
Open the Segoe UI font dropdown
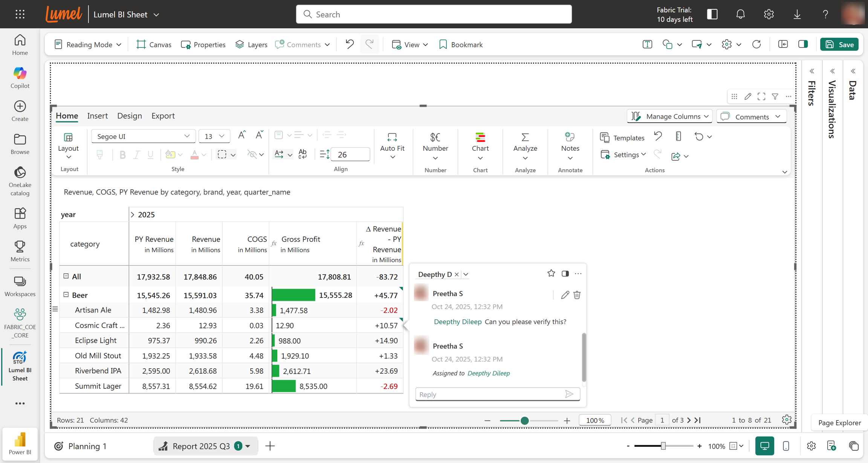(143, 136)
